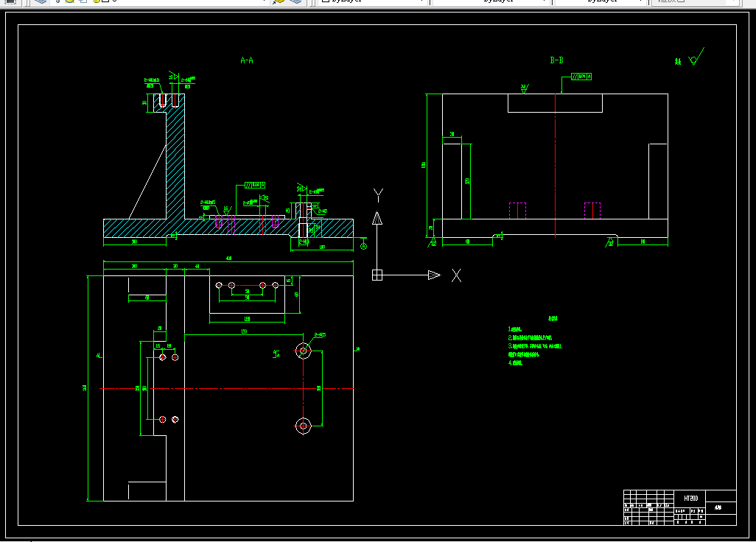756x542 pixels.
Task: Select the parallelism tolerance frame above B-B view
Action: tap(581, 77)
